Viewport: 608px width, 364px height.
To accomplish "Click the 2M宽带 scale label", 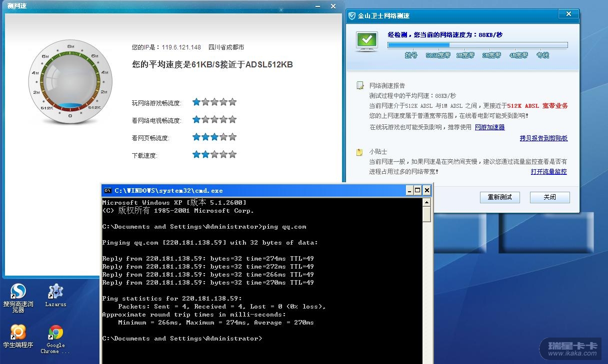I will point(491,55).
